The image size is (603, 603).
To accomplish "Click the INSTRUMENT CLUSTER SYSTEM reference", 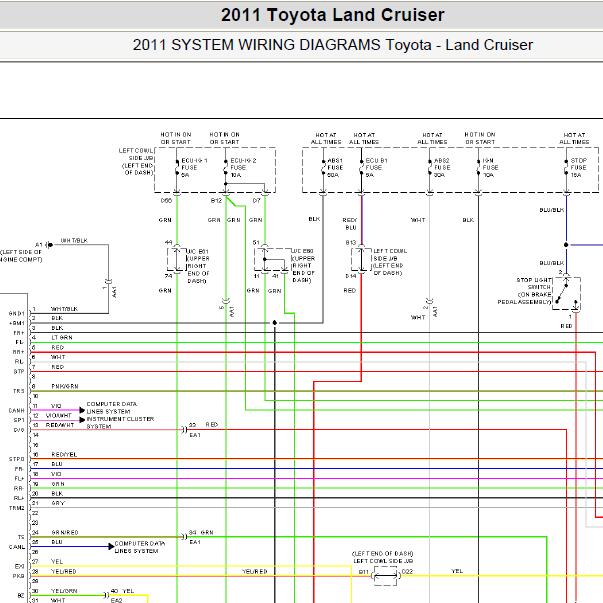I will click(120, 423).
